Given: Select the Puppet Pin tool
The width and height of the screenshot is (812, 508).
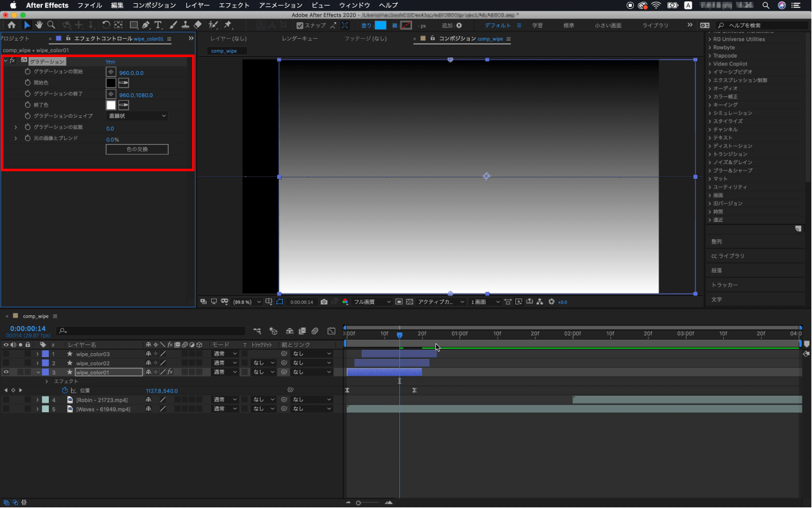Looking at the screenshot, I should (228, 25).
